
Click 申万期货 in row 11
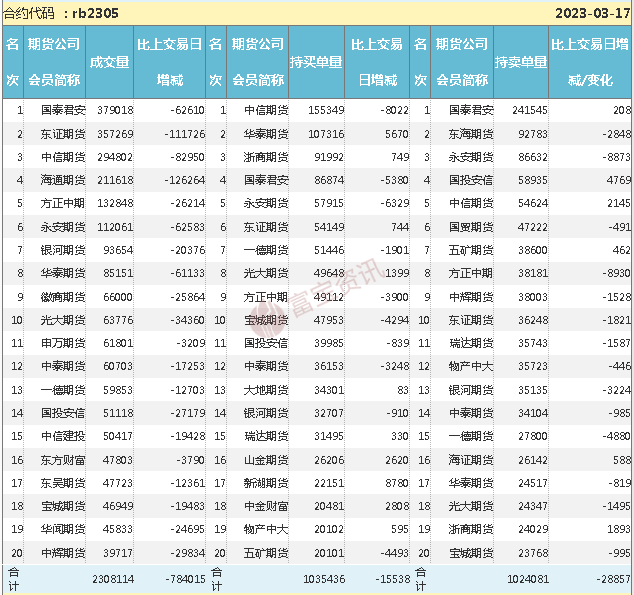tap(63, 343)
